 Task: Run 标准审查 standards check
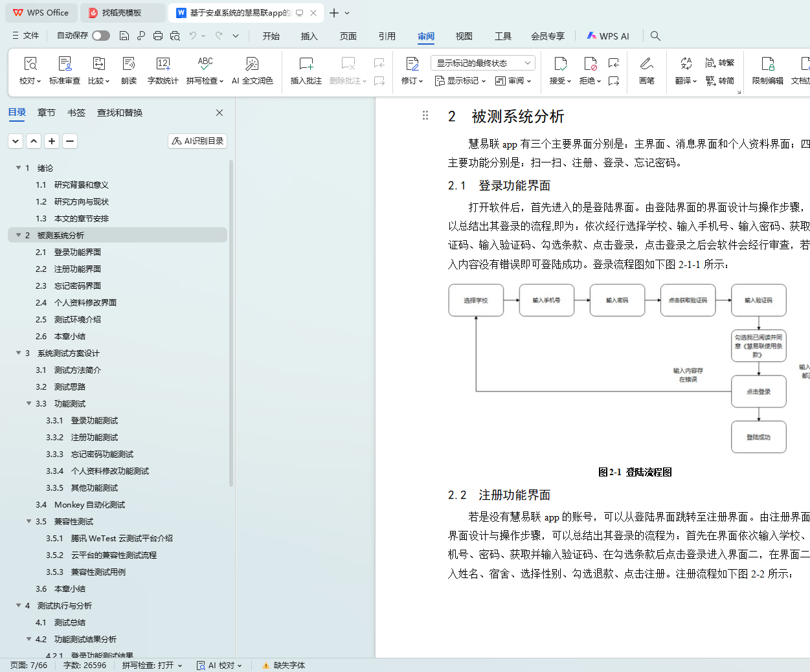click(65, 64)
